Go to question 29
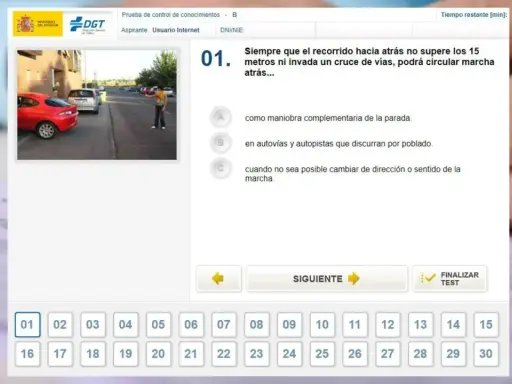512x384 pixels. pyautogui.click(x=453, y=354)
